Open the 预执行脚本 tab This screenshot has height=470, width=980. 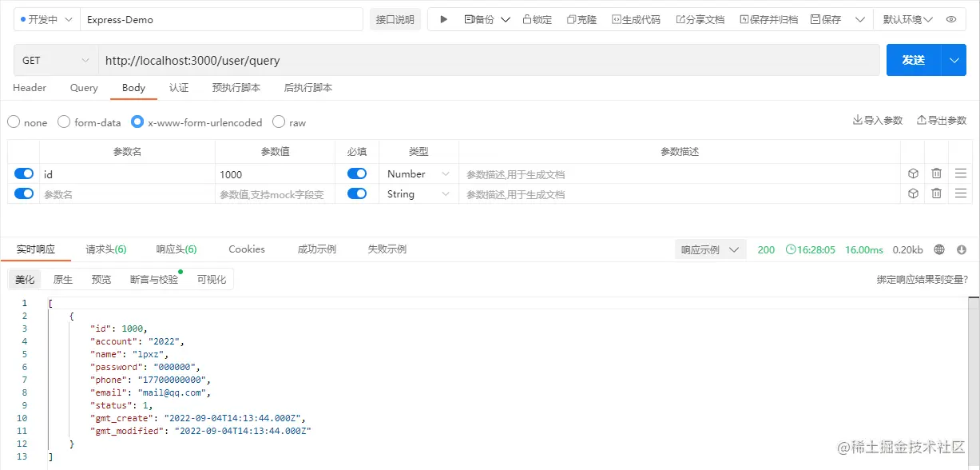[x=236, y=88]
